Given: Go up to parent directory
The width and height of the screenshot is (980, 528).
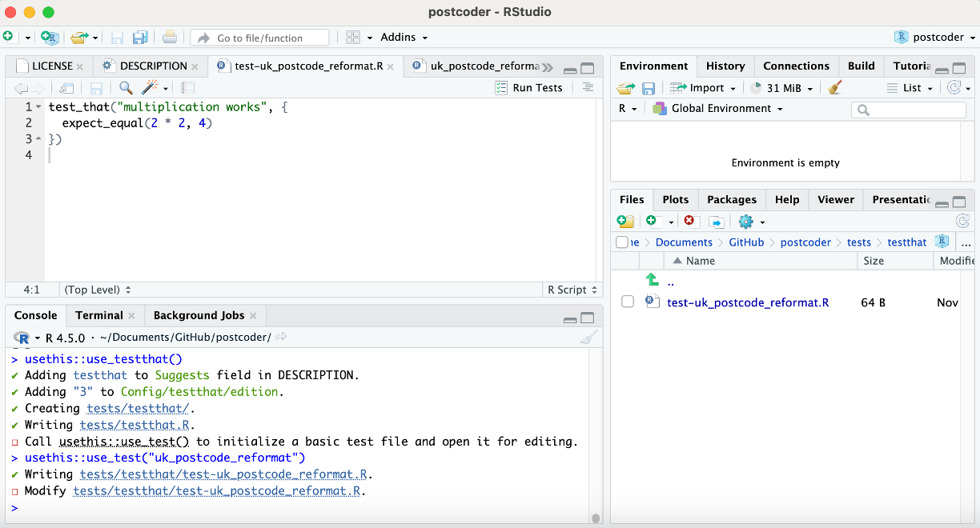Looking at the screenshot, I should [661, 281].
